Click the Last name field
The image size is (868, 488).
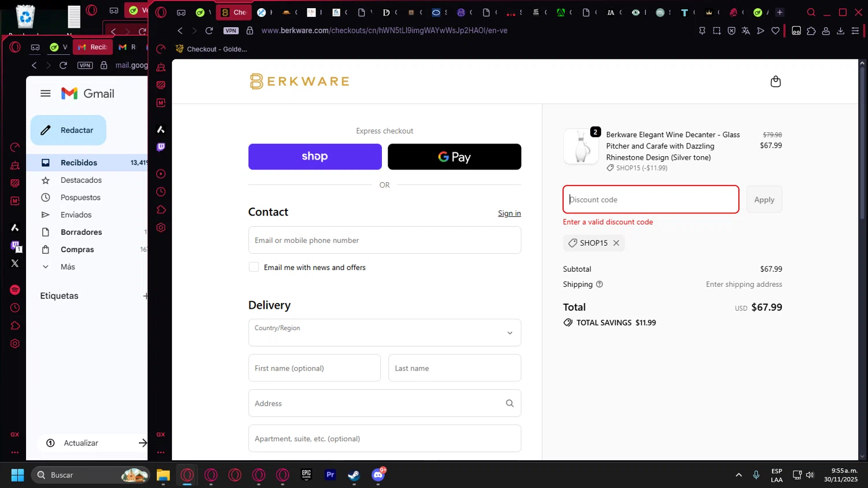[454, 368]
